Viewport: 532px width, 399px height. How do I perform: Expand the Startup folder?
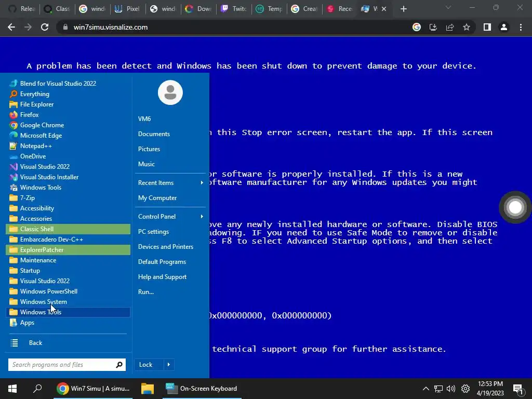tap(68, 271)
